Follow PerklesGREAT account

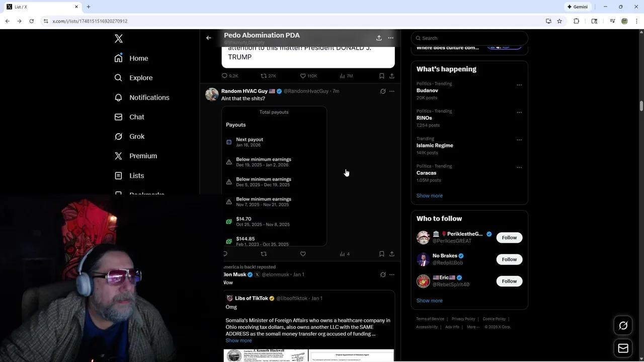[509, 237]
